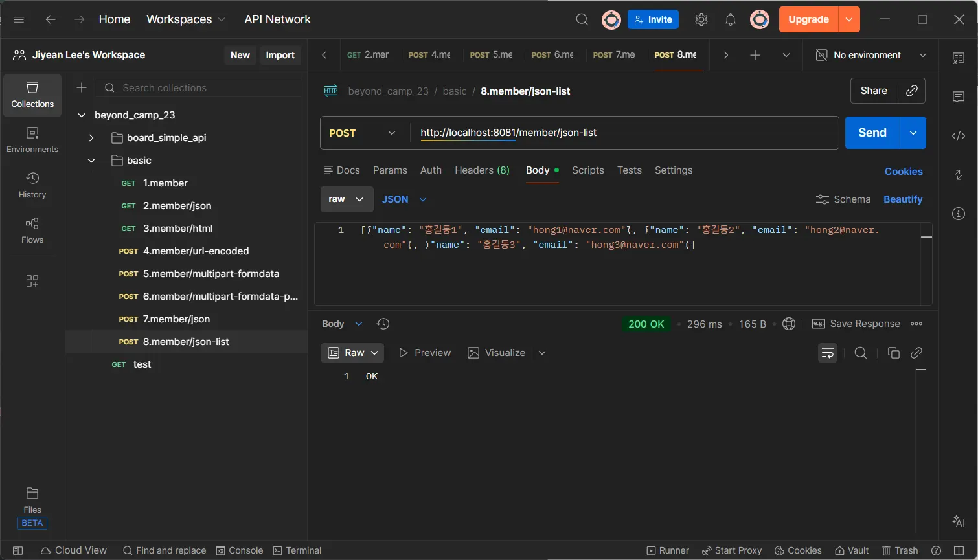Screen dimensions: 978x560
Task: Open the History sidebar panel
Action: coord(32,185)
